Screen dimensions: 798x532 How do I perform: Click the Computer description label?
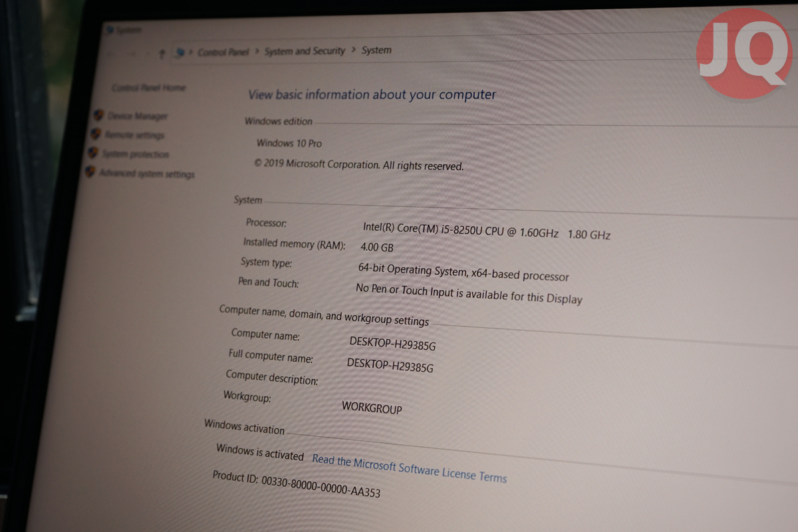271,377
